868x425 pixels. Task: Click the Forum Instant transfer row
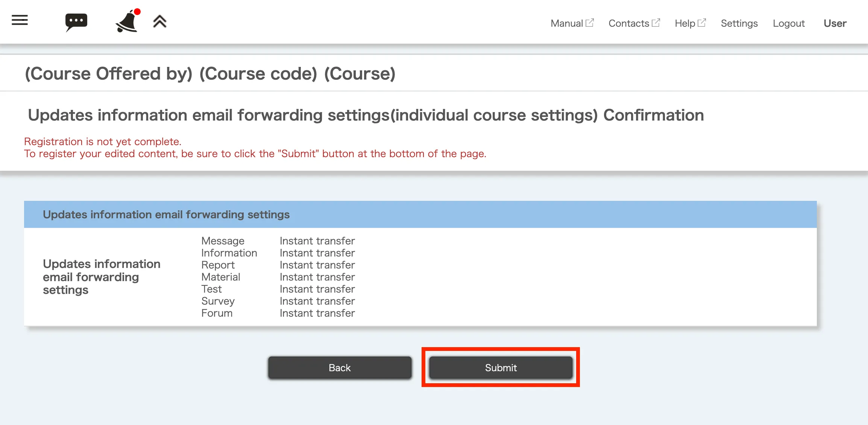pyautogui.click(x=278, y=313)
